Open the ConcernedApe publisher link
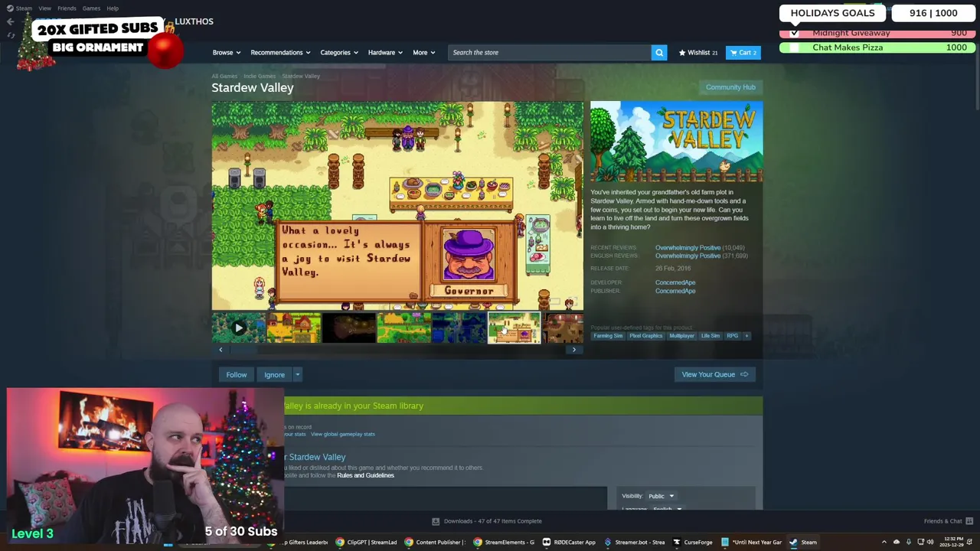Viewport: 980px width, 551px height. coord(675,291)
